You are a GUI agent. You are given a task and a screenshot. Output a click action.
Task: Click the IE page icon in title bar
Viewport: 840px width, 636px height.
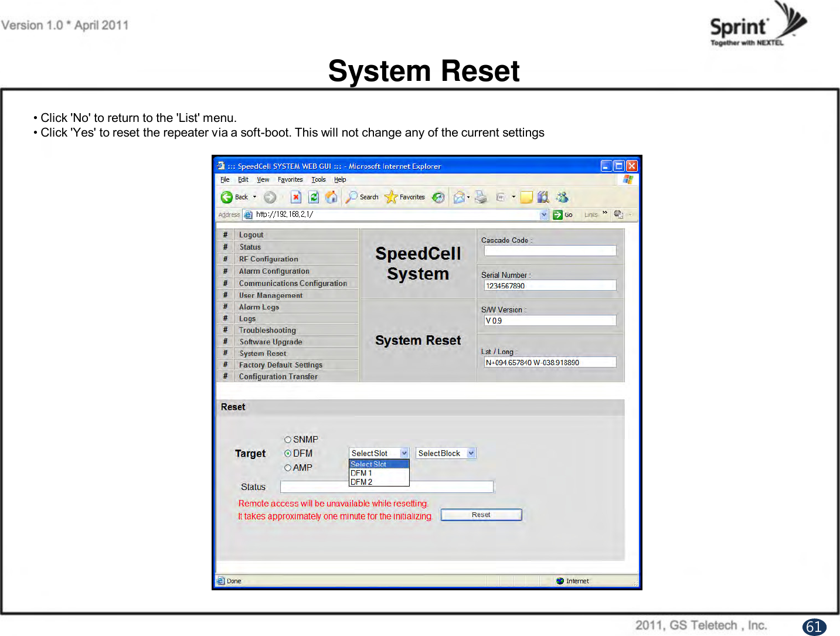(221, 166)
